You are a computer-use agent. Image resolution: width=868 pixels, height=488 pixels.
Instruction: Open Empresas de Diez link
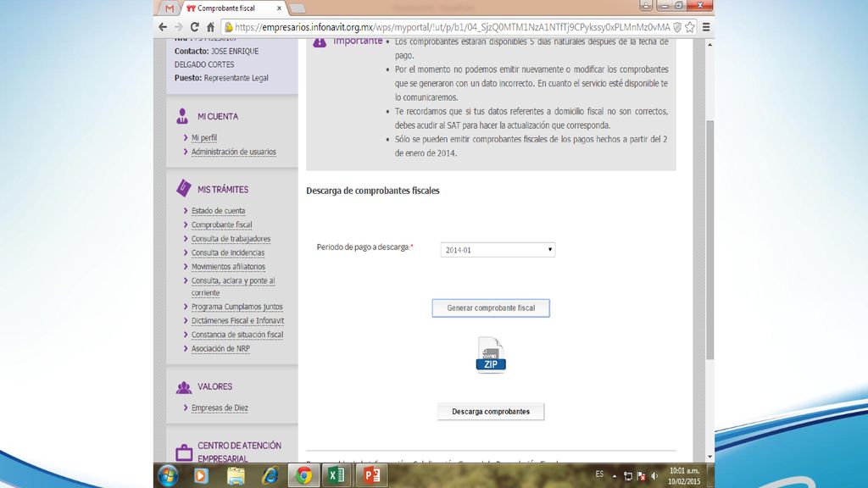(220, 408)
